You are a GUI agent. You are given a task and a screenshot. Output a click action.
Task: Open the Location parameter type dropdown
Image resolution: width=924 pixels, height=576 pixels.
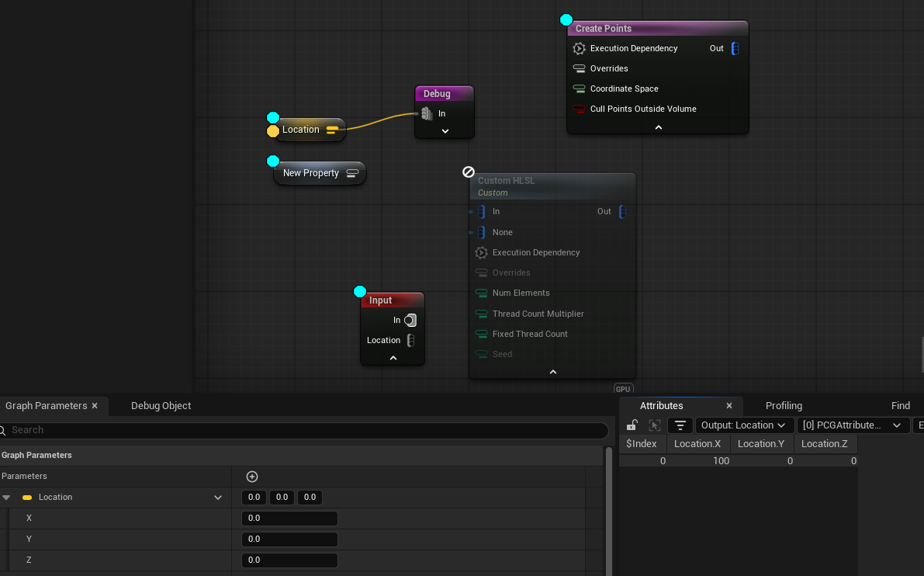coord(218,498)
